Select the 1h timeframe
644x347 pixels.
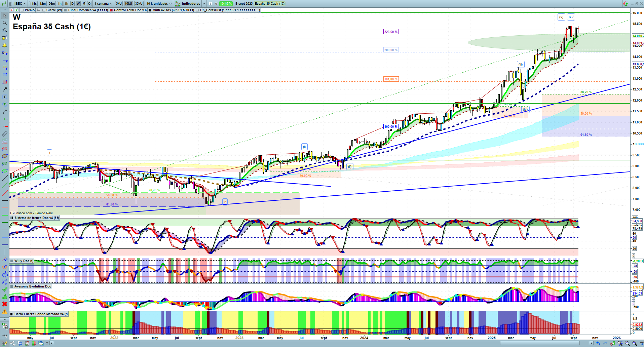point(60,4)
